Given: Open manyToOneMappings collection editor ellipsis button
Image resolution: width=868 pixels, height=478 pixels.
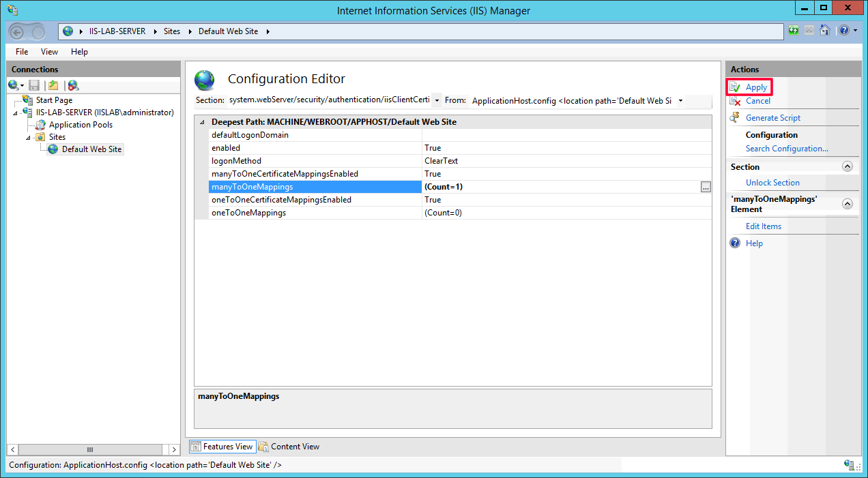Looking at the screenshot, I should tap(706, 187).
